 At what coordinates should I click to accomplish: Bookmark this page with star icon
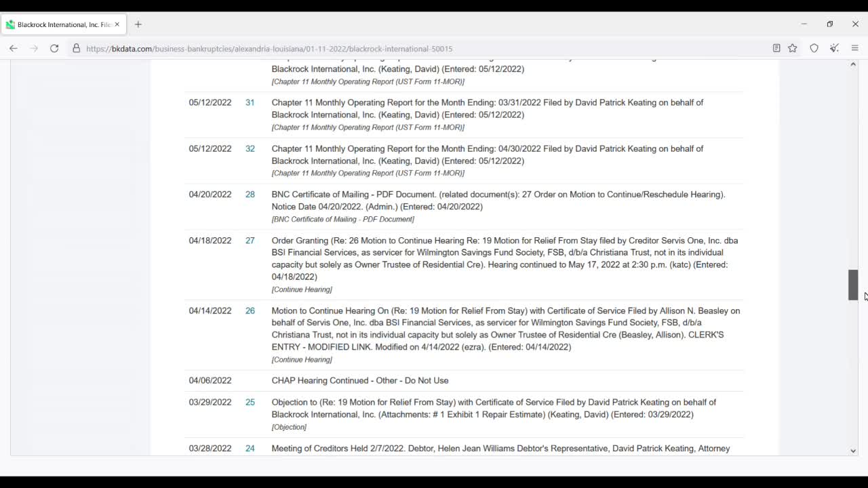(793, 48)
